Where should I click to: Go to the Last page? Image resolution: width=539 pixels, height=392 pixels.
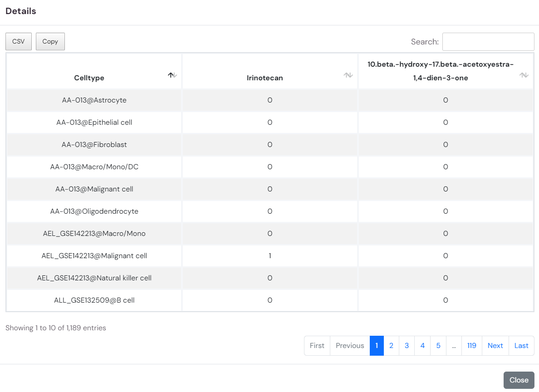click(x=521, y=346)
